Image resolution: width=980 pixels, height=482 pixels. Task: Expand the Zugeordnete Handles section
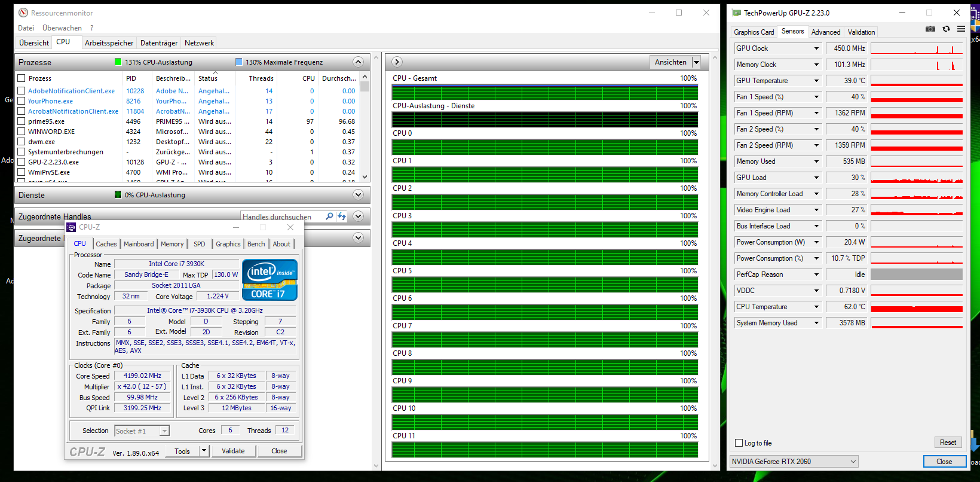pos(358,216)
